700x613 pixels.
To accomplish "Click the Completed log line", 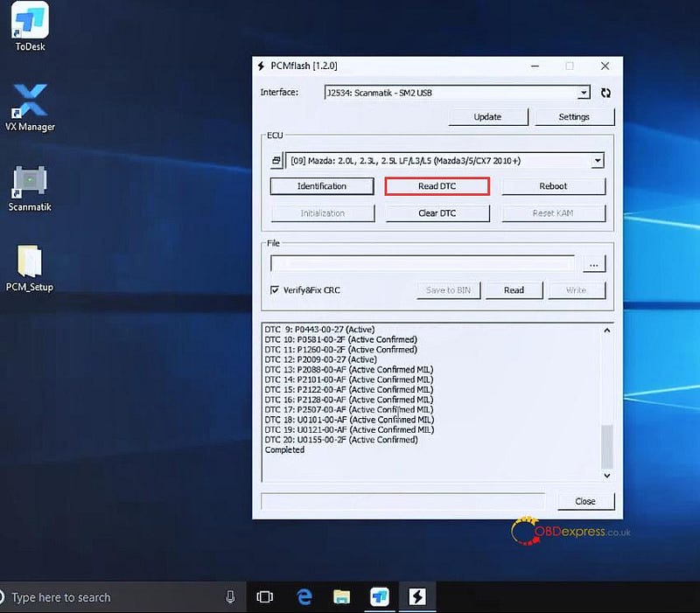I will pos(285,449).
